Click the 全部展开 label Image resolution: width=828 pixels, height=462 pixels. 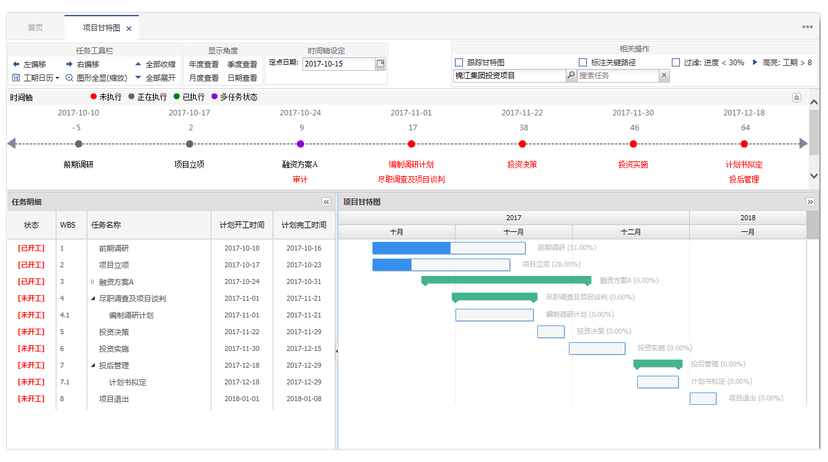pyautogui.click(x=161, y=78)
